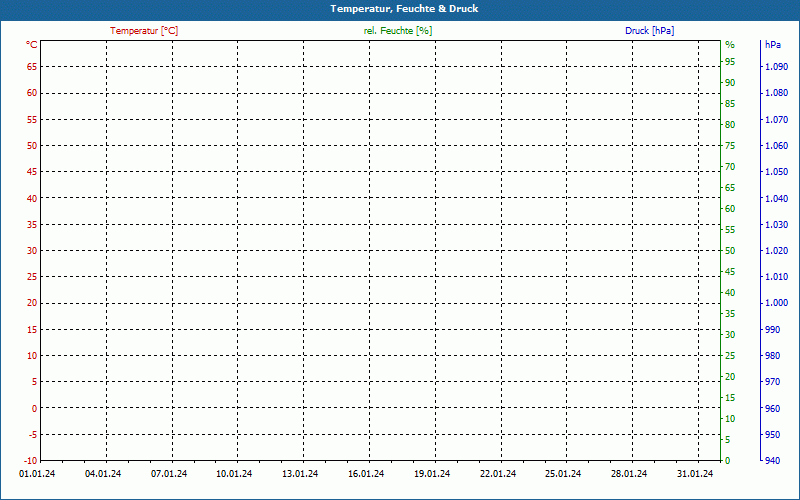Click '980' on the blue pressure axis
The height and width of the screenshot is (500, 800).
[x=772, y=356]
